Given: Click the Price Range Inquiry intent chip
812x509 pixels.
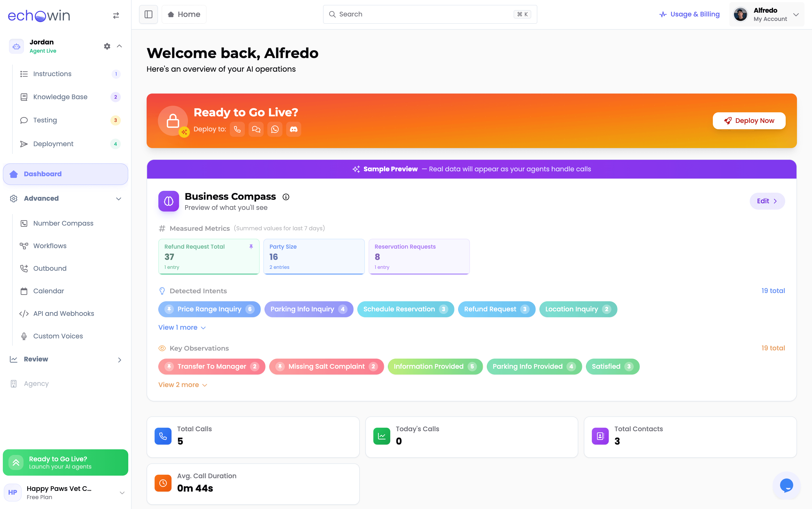Looking at the screenshot, I should (x=209, y=309).
